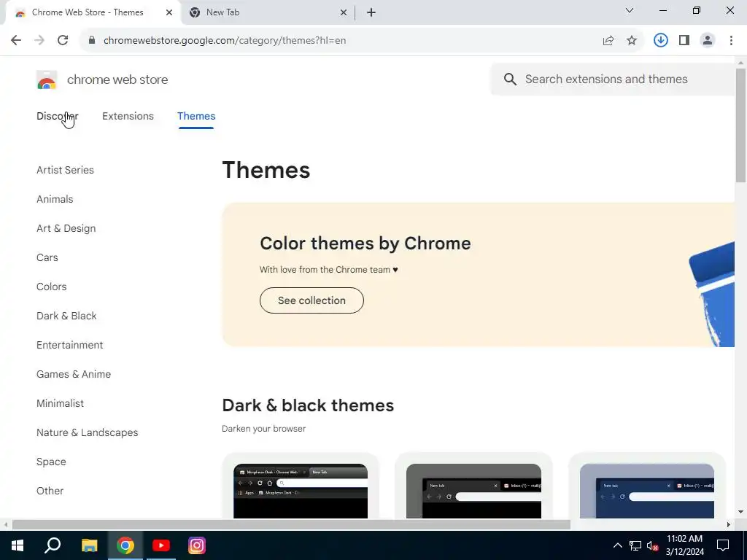Open Chrome's three-dot menu
The height and width of the screenshot is (560, 747).
(x=731, y=41)
